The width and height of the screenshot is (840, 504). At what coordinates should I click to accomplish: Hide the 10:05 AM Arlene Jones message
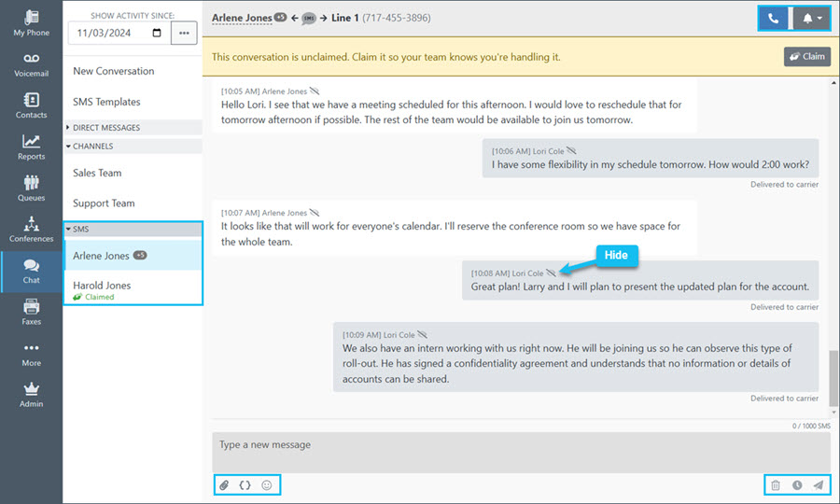tap(315, 91)
